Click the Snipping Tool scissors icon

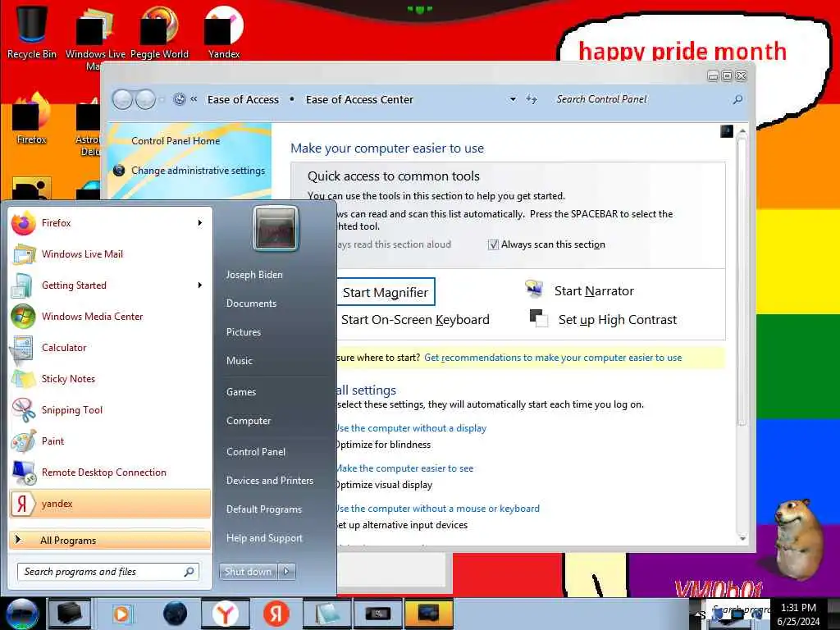tap(24, 410)
